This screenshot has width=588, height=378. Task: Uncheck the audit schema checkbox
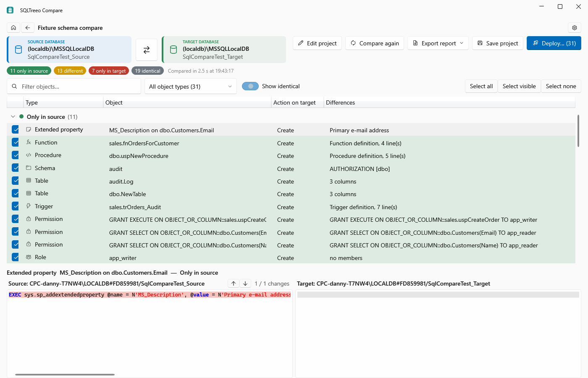pos(16,168)
